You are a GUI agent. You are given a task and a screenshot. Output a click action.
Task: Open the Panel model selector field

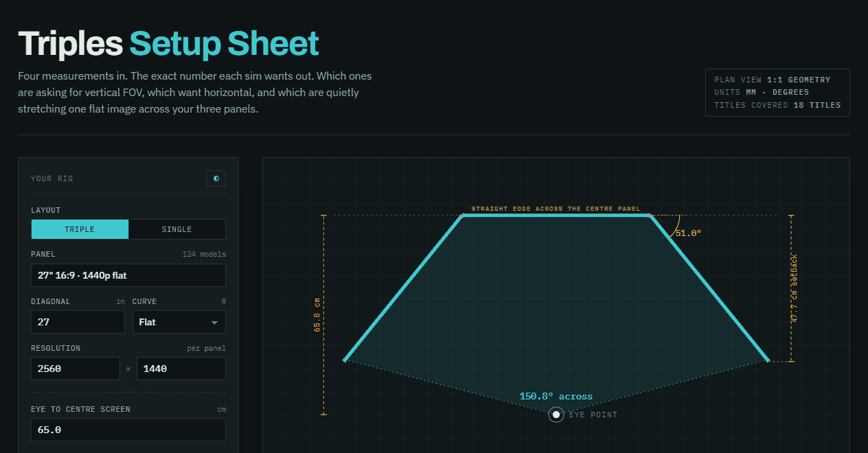pyautogui.click(x=128, y=275)
